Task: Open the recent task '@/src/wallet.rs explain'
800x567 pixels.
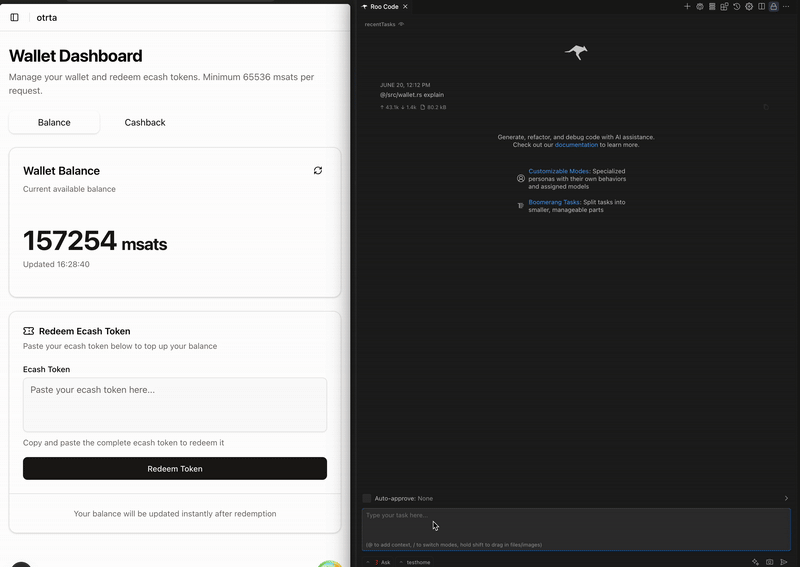Action: click(412, 95)
